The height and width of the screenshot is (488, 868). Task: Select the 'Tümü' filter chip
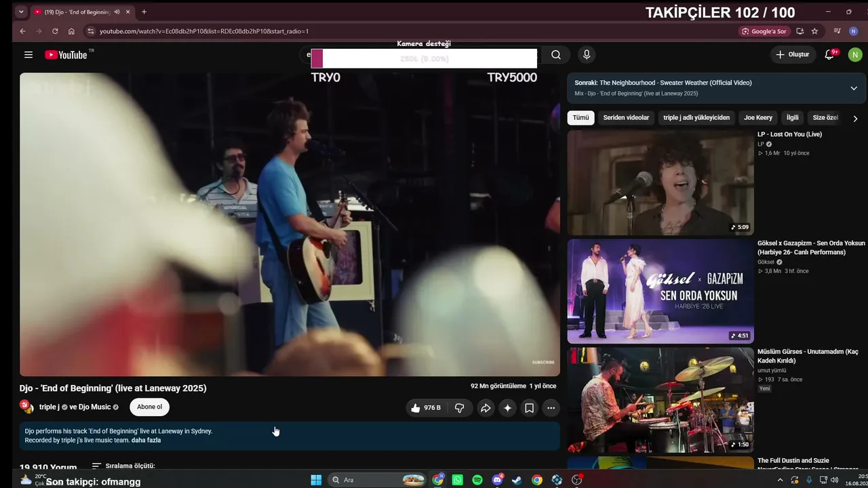pyautogui.click(x=581, y=118)
